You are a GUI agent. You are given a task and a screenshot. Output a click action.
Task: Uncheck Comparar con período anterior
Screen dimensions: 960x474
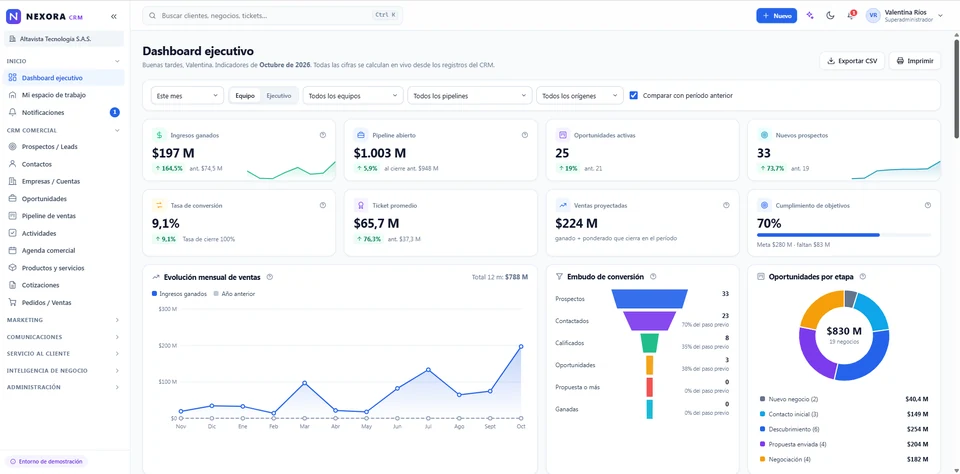click(x=634, y=96)
